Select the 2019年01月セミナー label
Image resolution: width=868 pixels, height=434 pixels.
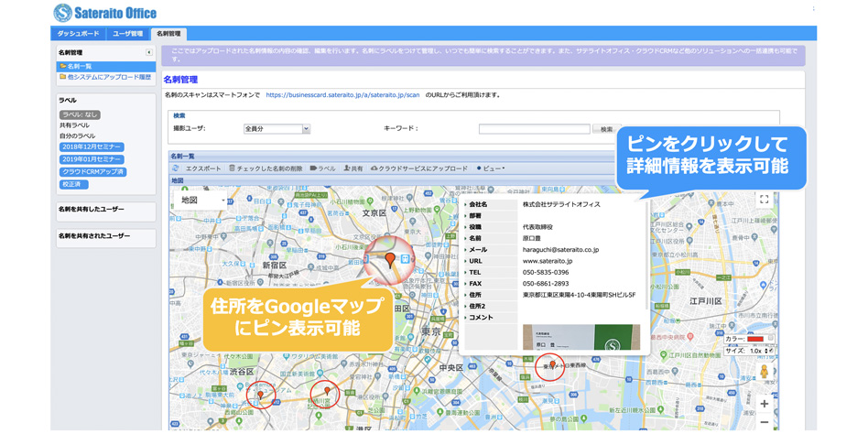[x=92, y=159]
